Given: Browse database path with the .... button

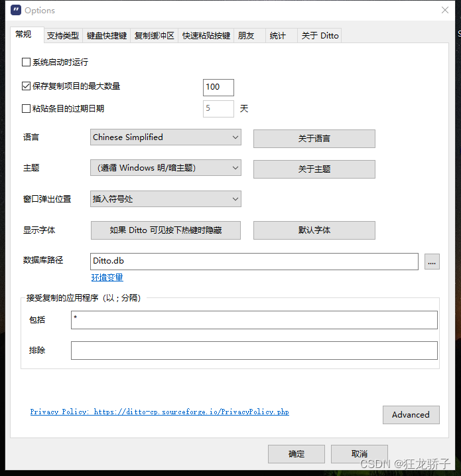Looking at the screenshot, I should tap(432, 262).
